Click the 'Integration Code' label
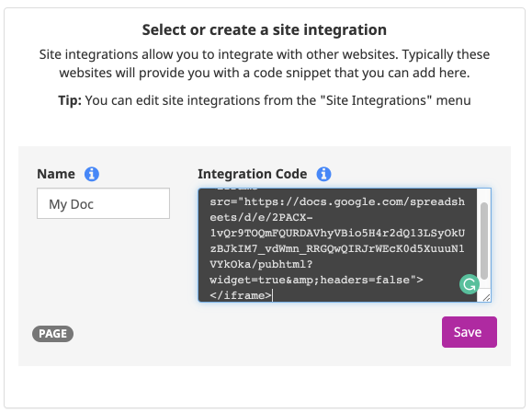Image resolution: width=532 pixels, height=413 pixels. pos(253,174)
